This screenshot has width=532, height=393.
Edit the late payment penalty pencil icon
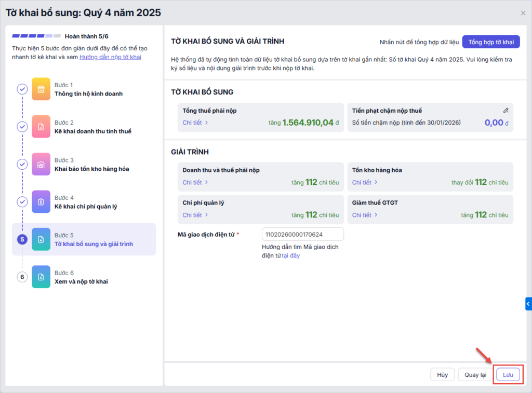pos(506,111)
